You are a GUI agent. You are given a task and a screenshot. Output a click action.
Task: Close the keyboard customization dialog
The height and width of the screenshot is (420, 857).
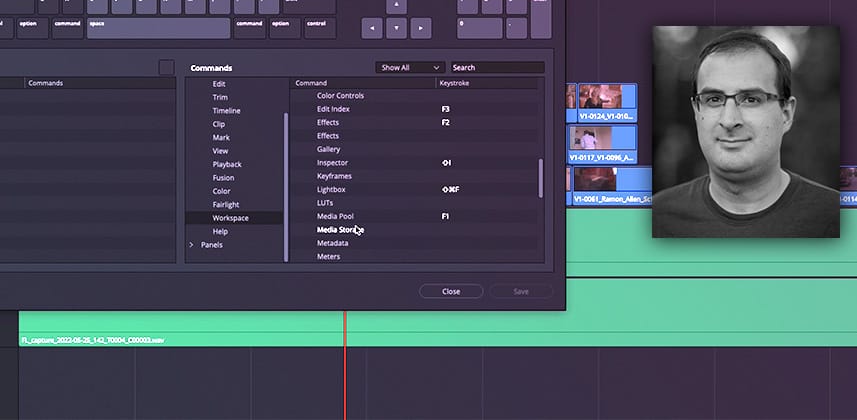point(451,291)
